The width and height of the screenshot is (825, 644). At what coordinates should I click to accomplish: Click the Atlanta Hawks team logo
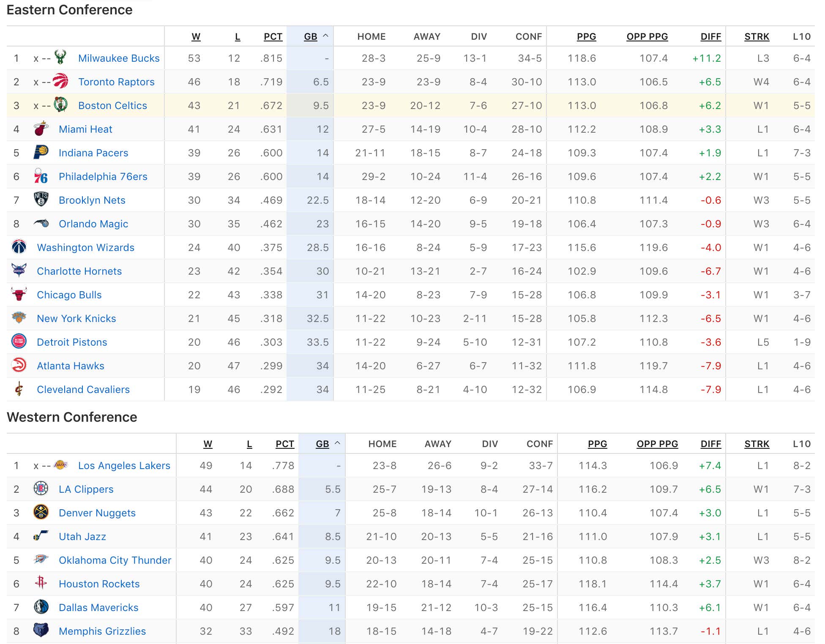coord(19,366)
